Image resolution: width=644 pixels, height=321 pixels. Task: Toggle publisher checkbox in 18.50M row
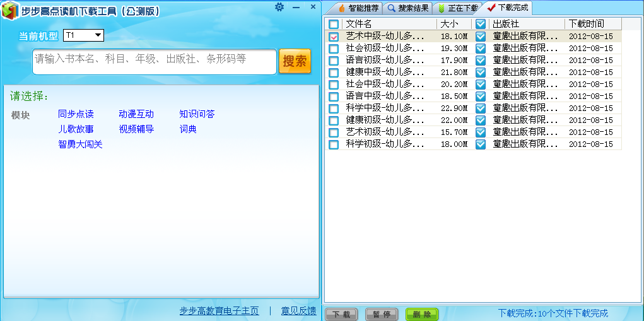click(x=481, y=96)
